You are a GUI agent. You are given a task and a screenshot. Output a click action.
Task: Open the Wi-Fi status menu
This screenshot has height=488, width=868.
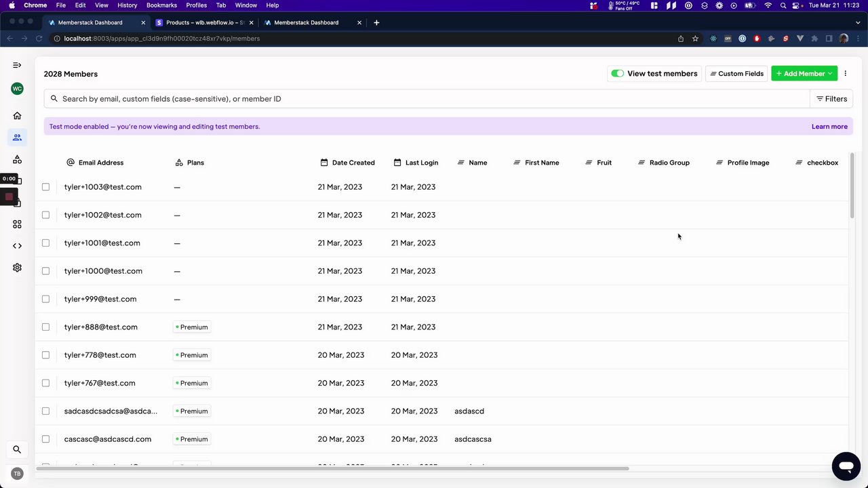[x=768, y=5]
